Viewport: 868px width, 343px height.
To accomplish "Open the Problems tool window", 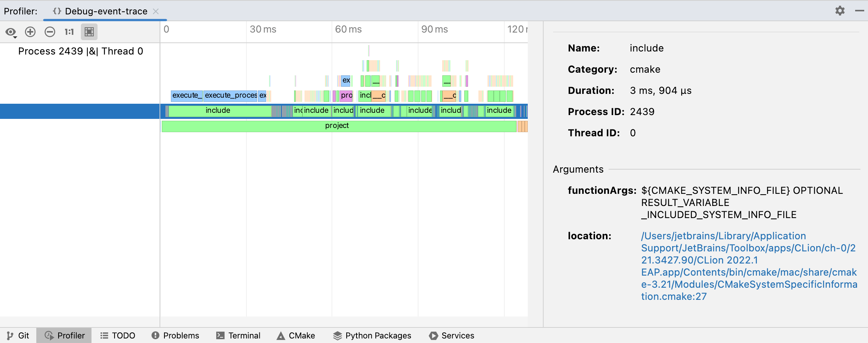I will pos(175,335).
